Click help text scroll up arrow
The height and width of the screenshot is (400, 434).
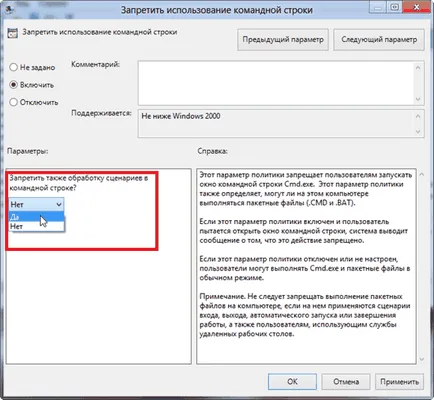(422, 174)
